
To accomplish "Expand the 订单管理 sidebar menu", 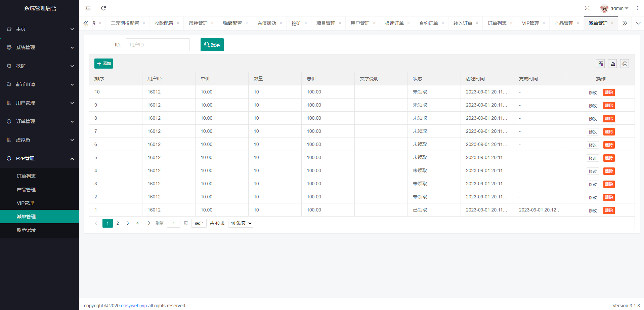I will pyautogui.click(x=39, y=121).
